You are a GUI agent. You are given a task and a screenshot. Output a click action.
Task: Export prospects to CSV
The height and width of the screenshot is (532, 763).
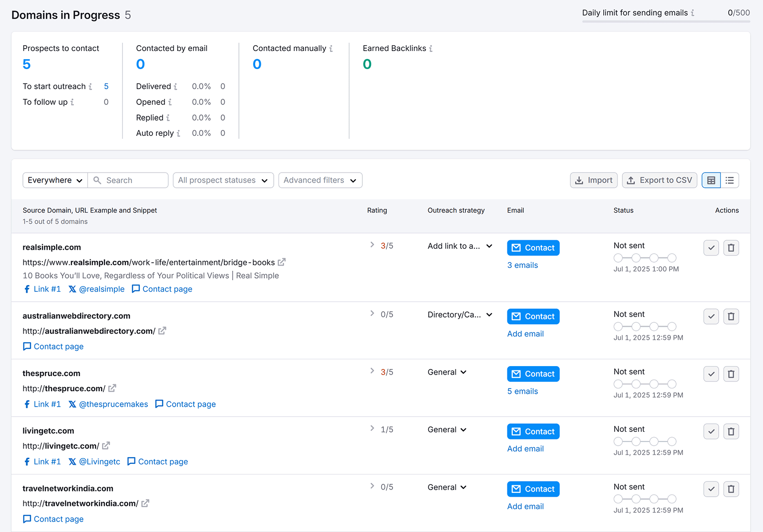660,180
